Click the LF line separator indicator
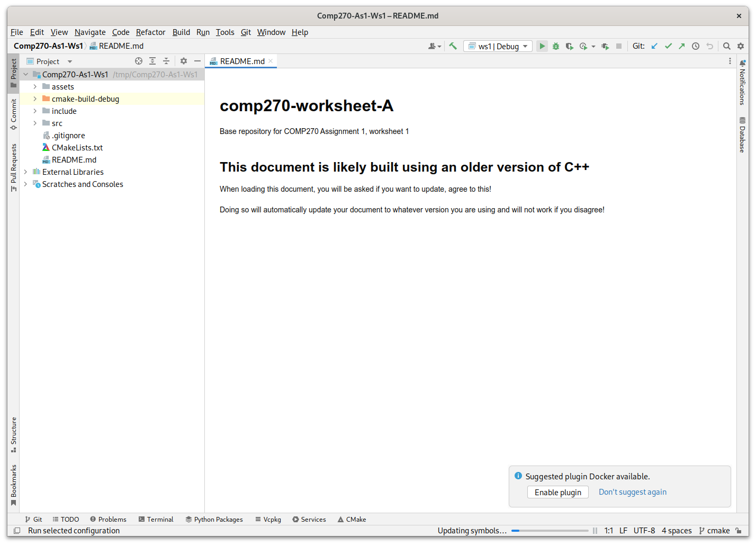 (623, 530)
